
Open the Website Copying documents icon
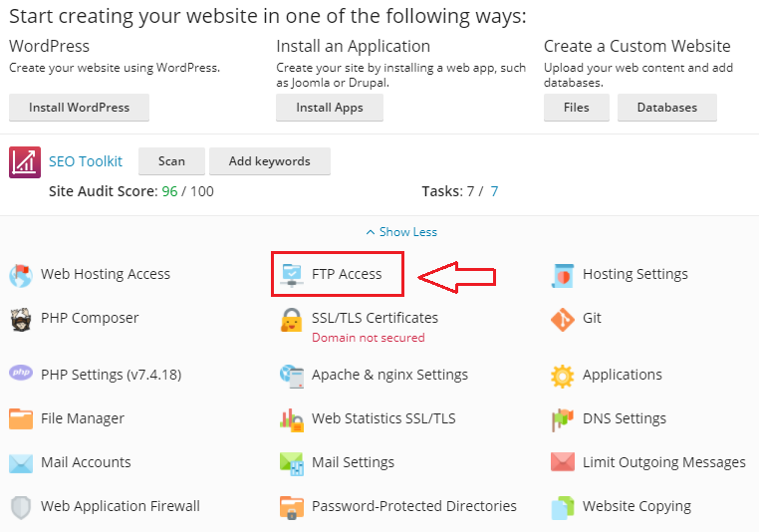click(563, 507)
